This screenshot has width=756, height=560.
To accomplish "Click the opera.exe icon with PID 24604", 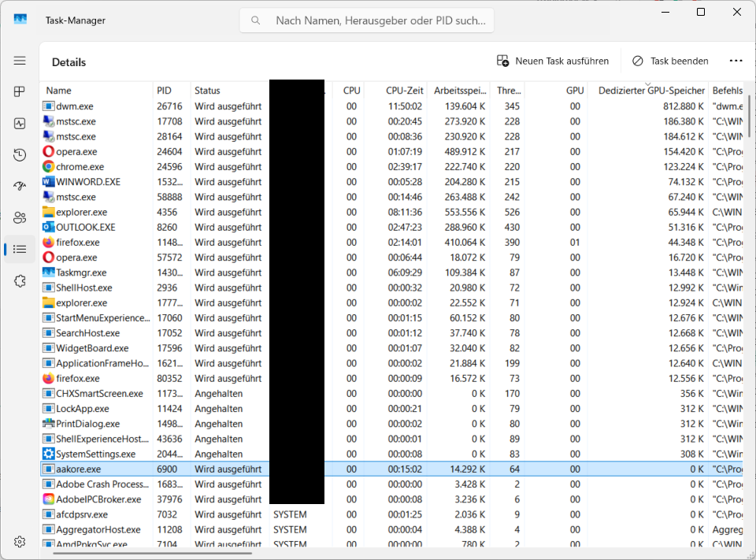I will point(48,151).
